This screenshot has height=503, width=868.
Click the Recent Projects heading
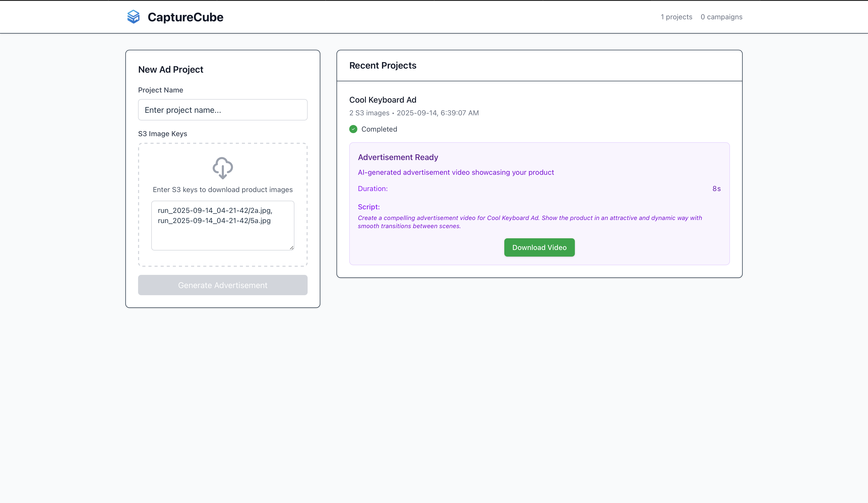tap(383, 66)
